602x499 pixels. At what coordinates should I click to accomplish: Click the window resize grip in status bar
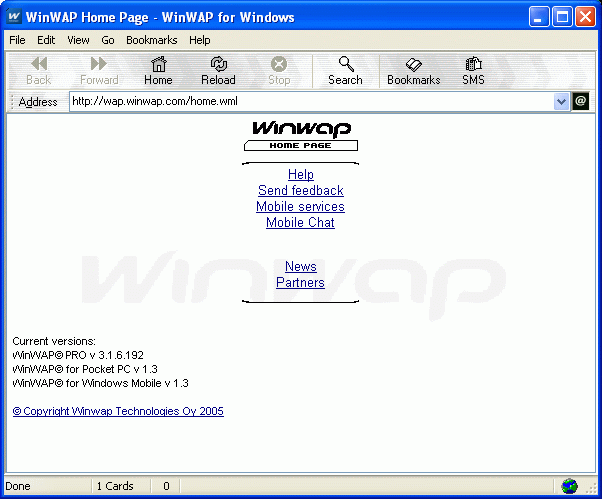pyautogui.click(x=591, y=488)
